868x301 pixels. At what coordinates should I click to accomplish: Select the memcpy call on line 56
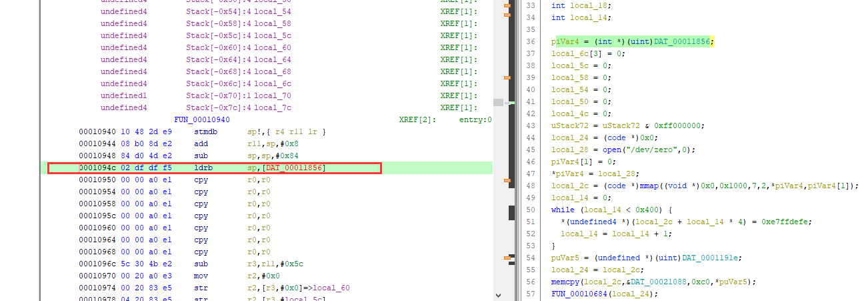point(565,282)
